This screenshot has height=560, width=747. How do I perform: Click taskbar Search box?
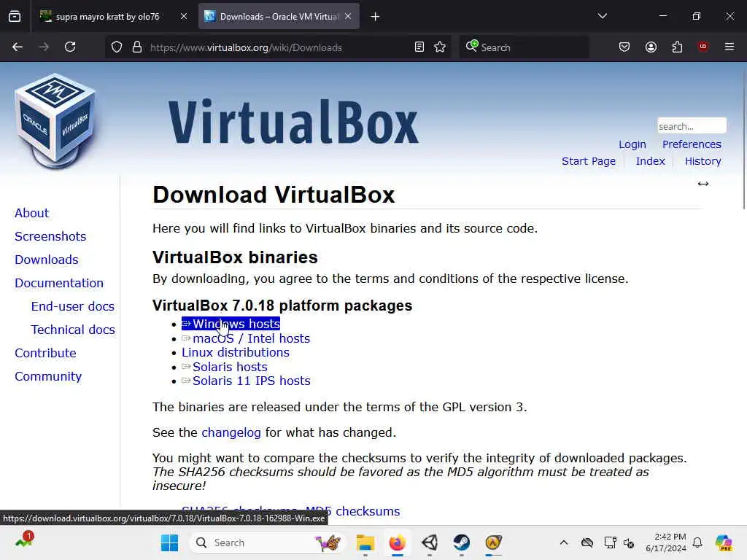268,542
